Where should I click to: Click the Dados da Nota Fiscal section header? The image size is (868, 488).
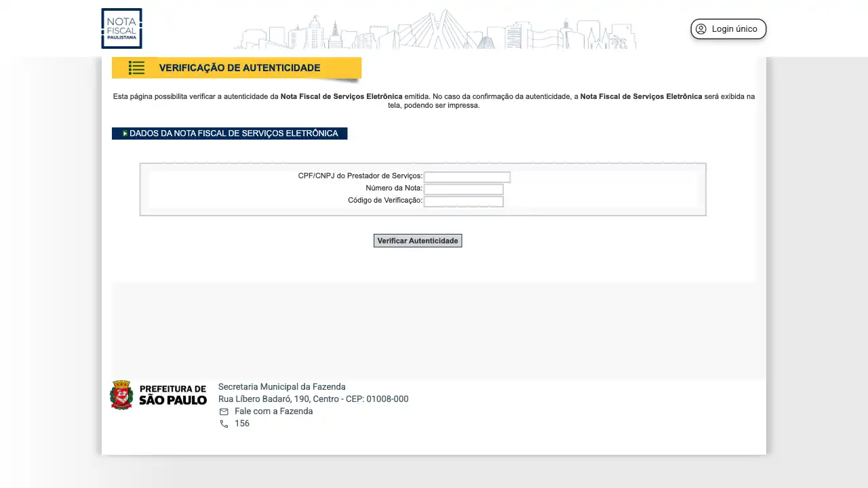[233, 134]
